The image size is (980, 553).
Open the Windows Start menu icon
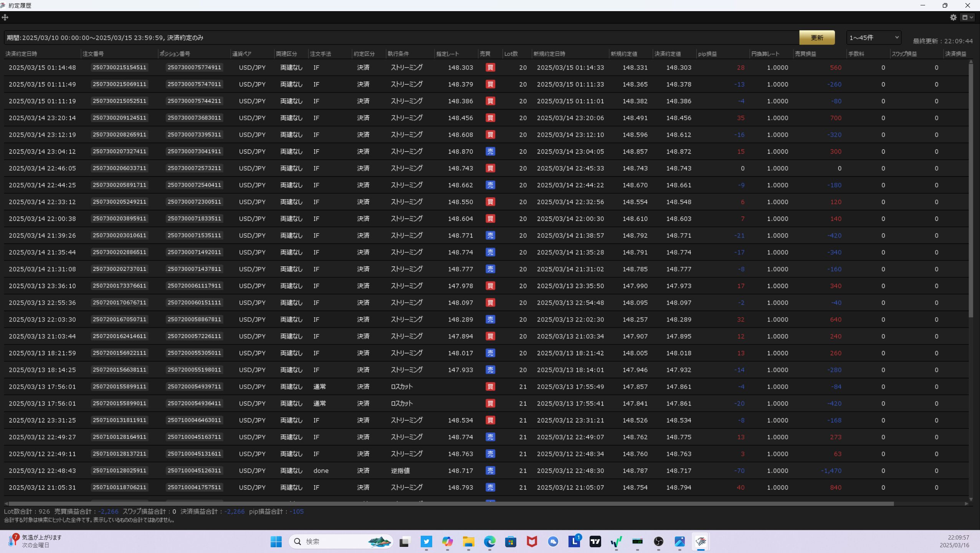[x=276, y=541]
